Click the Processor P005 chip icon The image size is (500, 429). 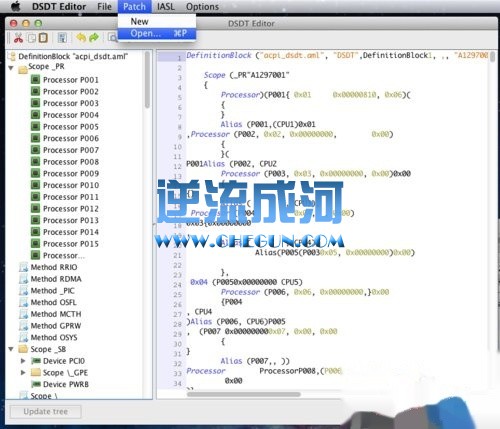click(35, 127)
